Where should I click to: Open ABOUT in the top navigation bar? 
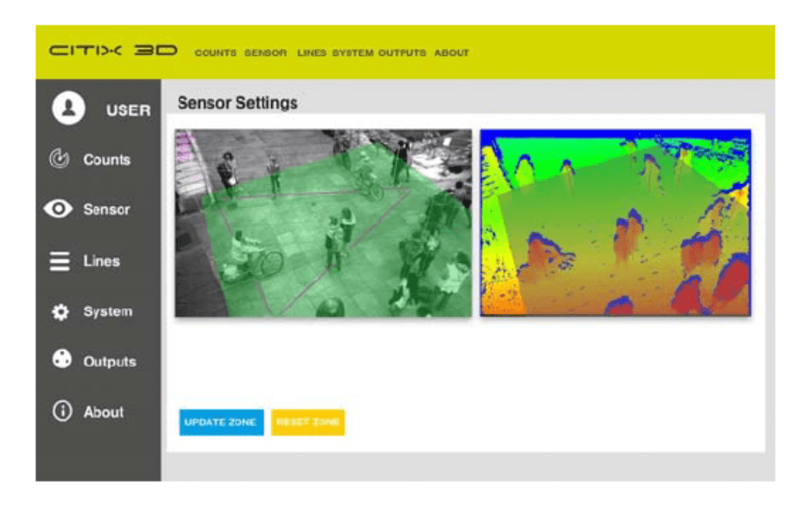tap(451, 53)
